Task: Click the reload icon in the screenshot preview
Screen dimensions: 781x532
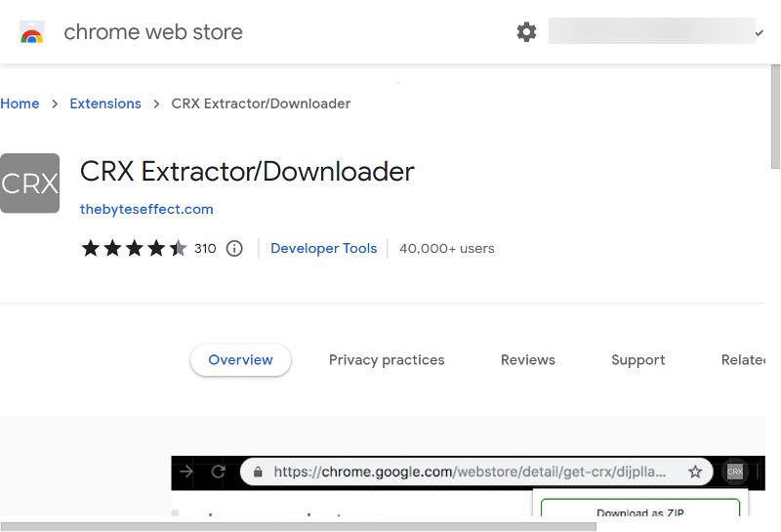Action: point(219,471)
